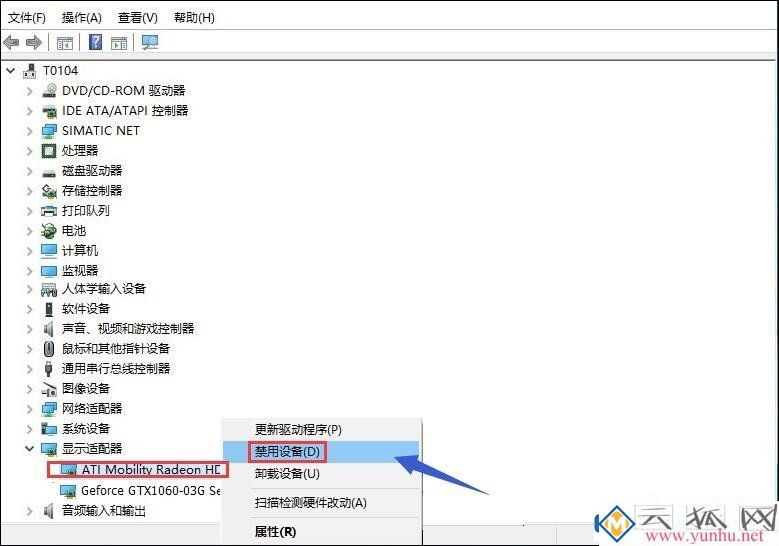Expand the SIMATIC NET node
This screenshot has width=779, height=546.
click(29, 131)
